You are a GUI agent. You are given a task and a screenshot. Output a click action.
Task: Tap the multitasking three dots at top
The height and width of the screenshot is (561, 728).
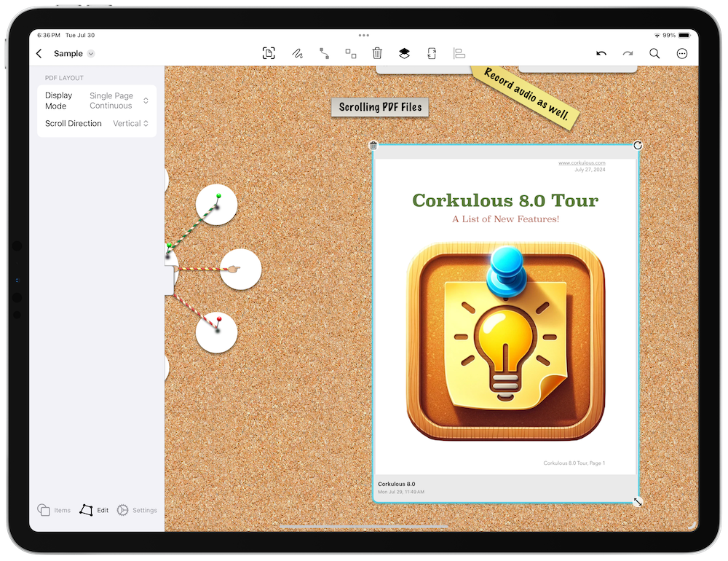point(364,35)
